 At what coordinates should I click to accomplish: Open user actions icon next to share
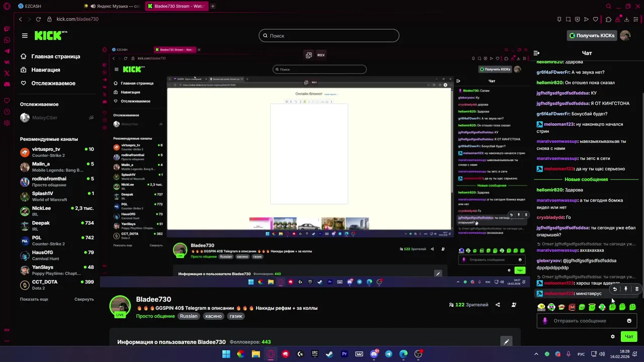tap(514, 305)
